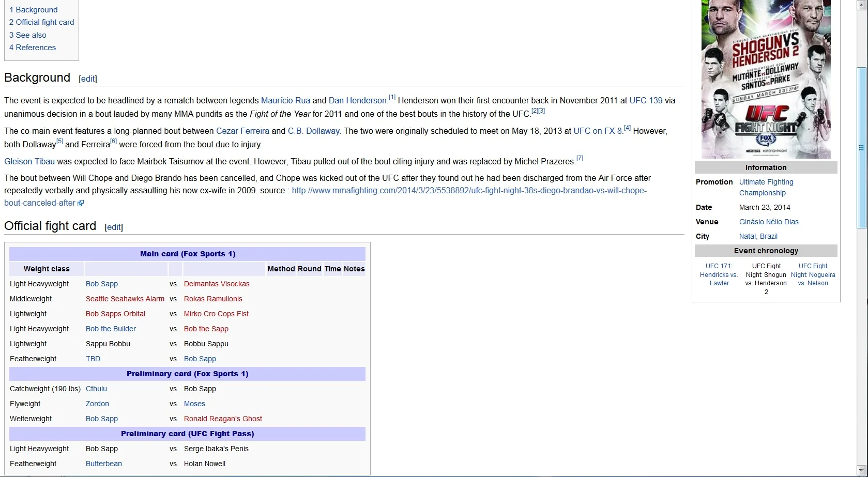Open the Ginásio Nélio Dias venue link
This screenshot has width=868, height=477.
click(768, 222)
